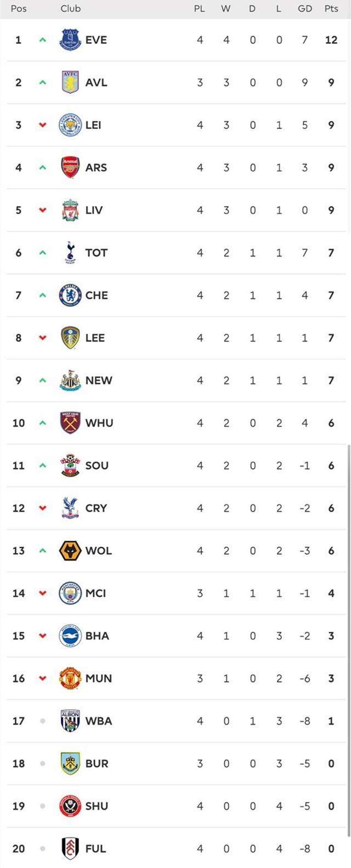
Task: Click the Leicester City badge icon
Action: point(70,125)
